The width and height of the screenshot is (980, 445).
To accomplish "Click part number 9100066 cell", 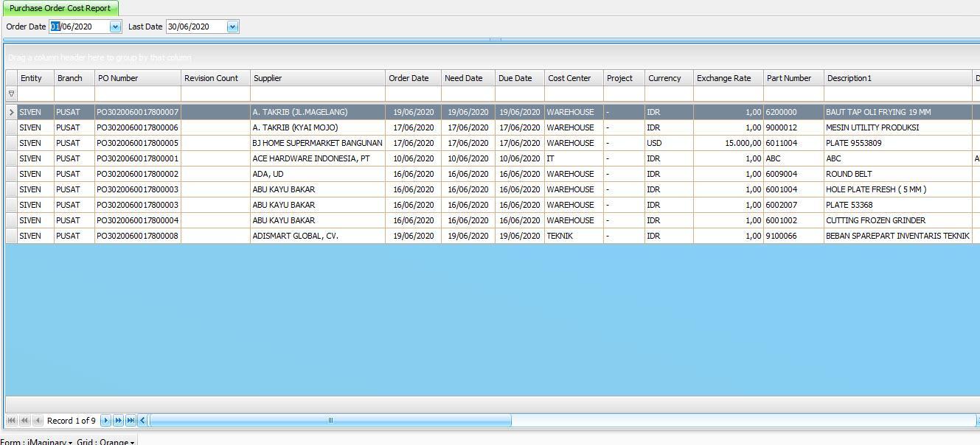I will point(793,236).
